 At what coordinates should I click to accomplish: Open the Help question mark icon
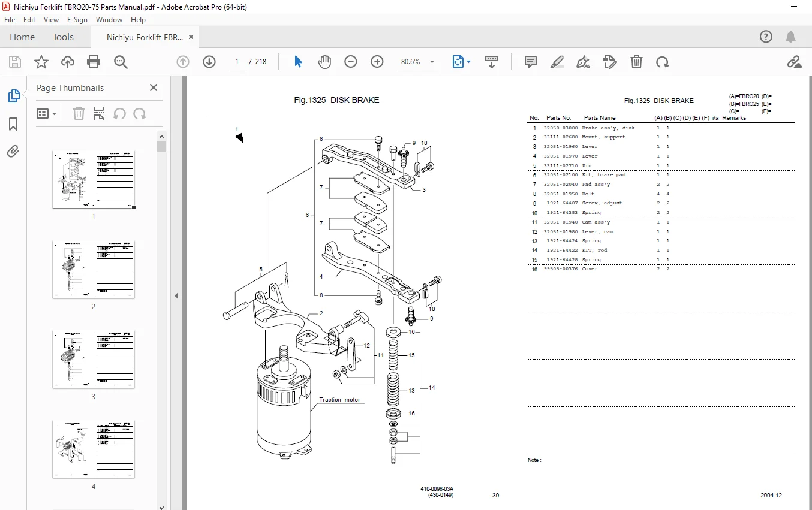click(x=766, y=37)
